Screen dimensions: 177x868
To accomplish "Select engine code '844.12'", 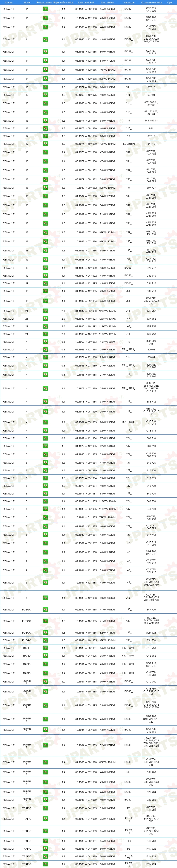I will click(x=151, y=144).
